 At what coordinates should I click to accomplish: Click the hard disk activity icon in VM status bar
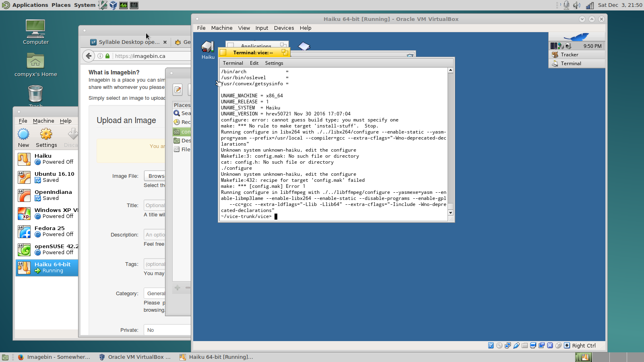(x=491, y=346)
